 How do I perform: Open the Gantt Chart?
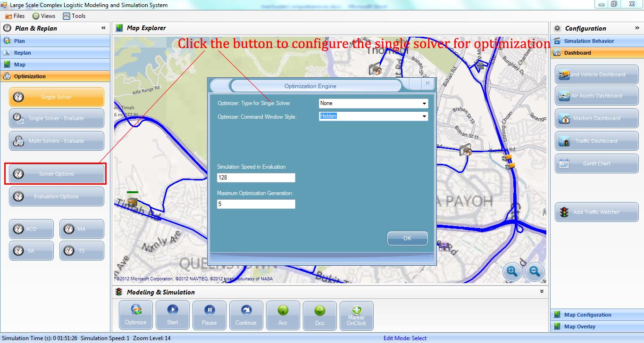click(x=596, y=163)
